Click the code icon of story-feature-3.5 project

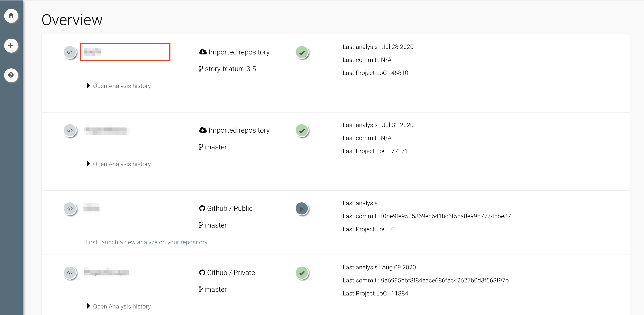[x=70, y=52]
